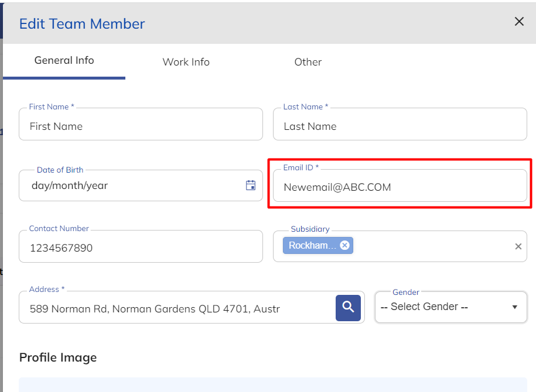The height and width of the screenshot is (392, 536).
Task: Remove the Rockham subsidiary chip
Action: tap(344, 246)
